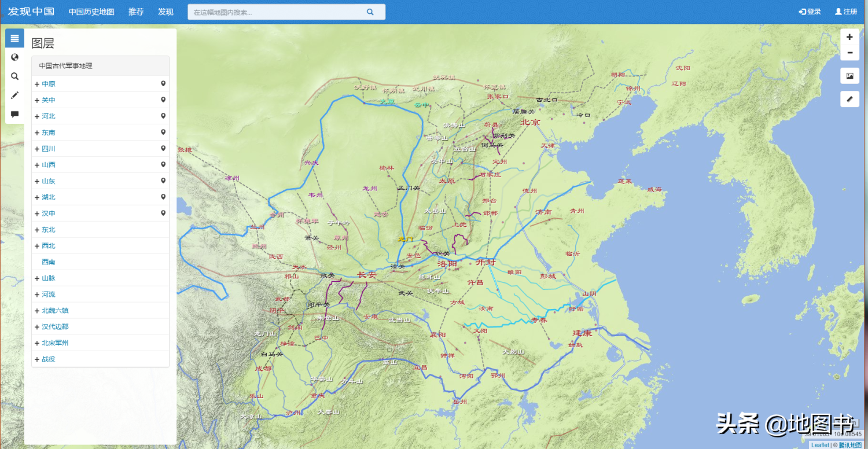Expand the 战役 layer group

pos(37,359)
